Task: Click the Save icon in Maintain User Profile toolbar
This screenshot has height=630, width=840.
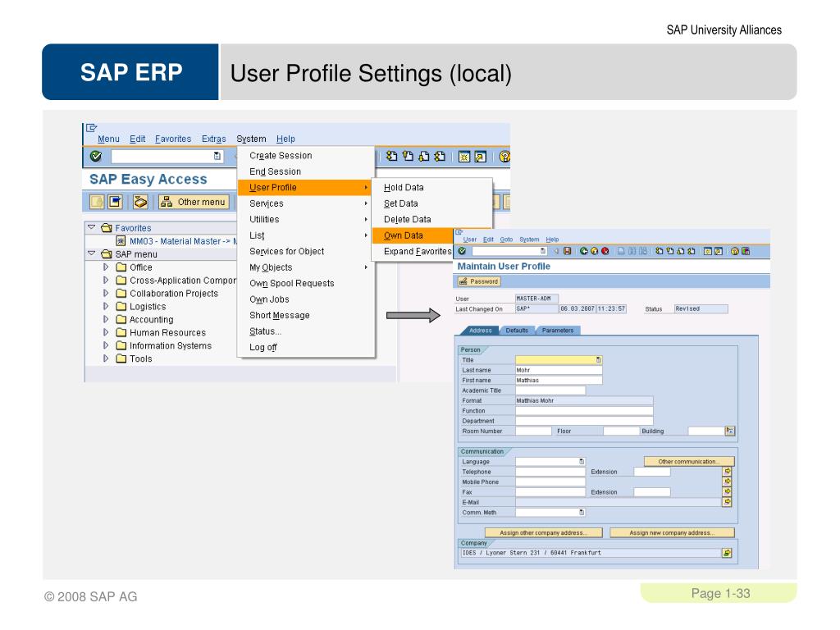Action: click(567, 251)
